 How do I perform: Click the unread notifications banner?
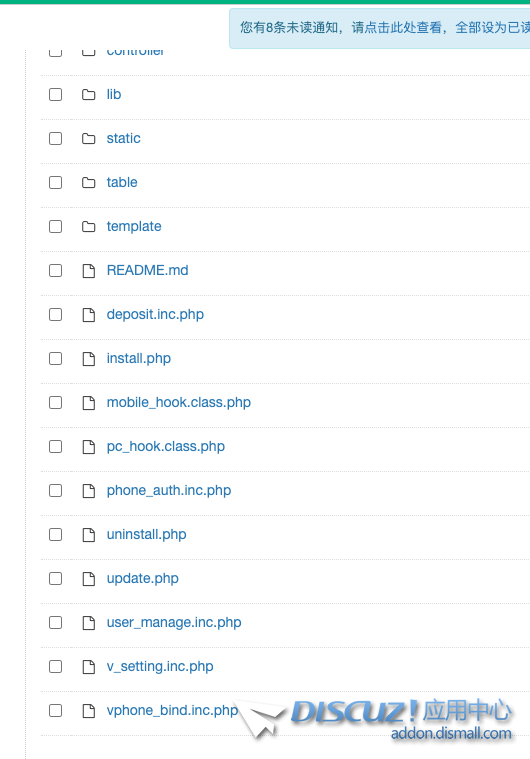click(x=379, y=28)
